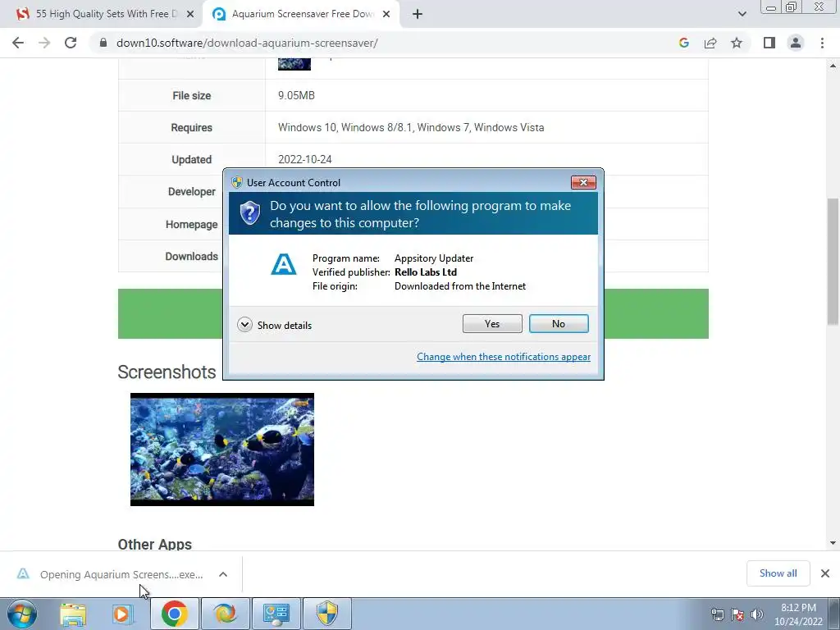Click Chrome taskbar icon
The width and height of the screenshot is (840, 630).
[174, 614]
